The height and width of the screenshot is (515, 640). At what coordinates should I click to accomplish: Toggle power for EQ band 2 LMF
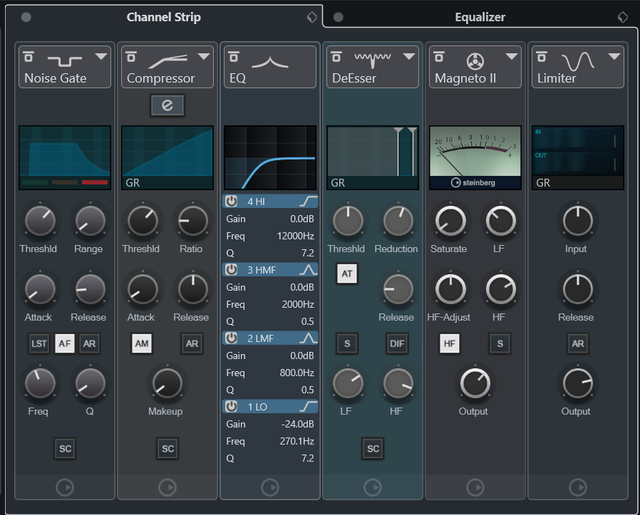pyautogui.click(x=231, y=338)
